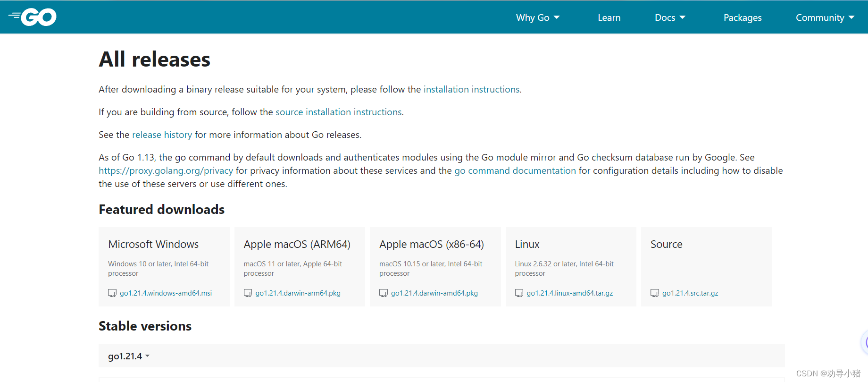Screen dimensions: 868x382
Task: Download go1.21.4.src.tar.gz source archive
Action: tap(690, 293)
